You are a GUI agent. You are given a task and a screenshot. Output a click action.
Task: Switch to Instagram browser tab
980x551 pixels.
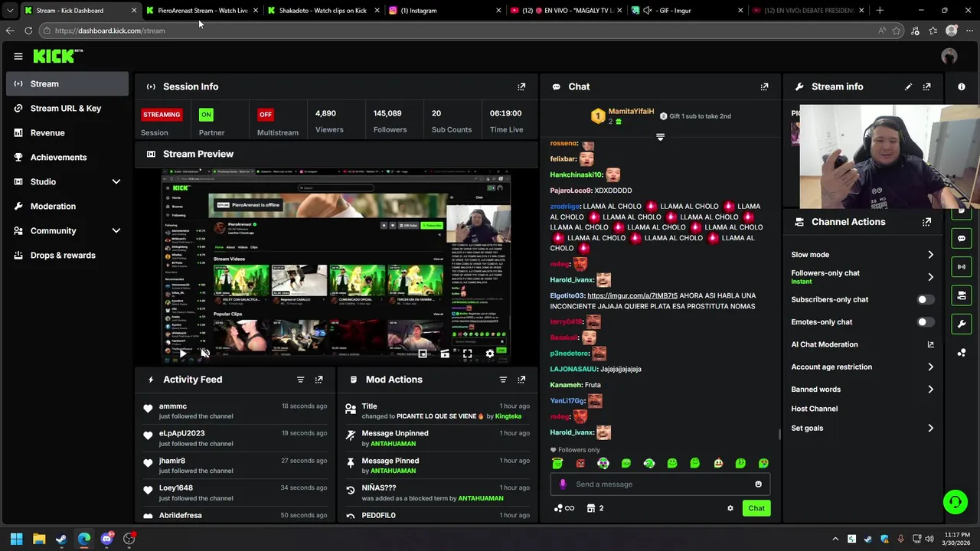pyautogui.click(x=443, y=11)
